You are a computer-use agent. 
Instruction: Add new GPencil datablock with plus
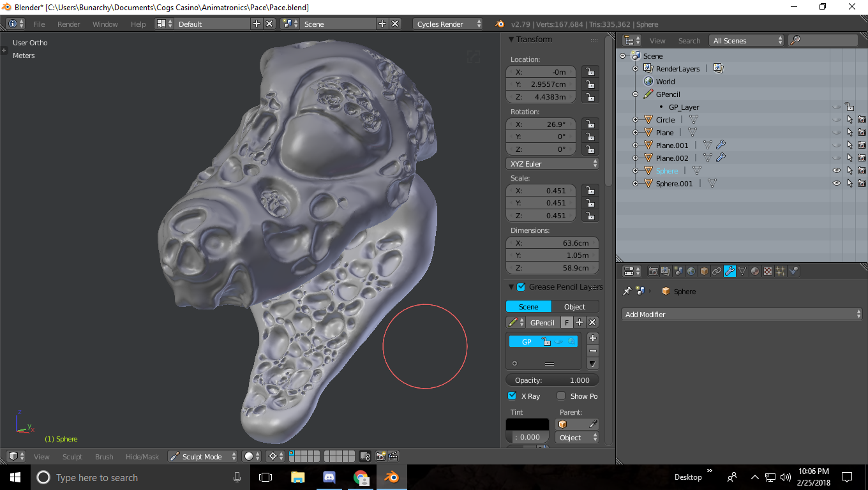pos(580,323)
